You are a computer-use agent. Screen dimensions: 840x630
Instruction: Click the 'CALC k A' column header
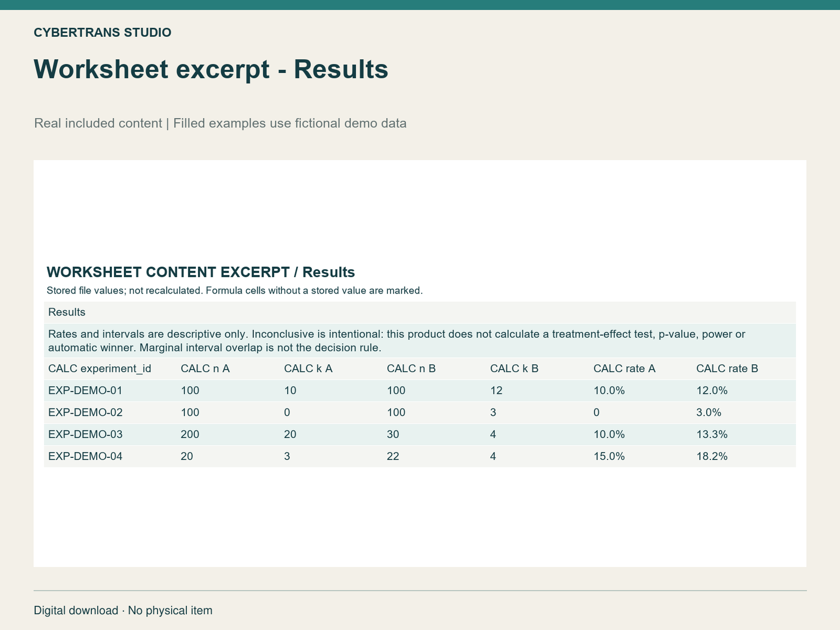(x=308, y=369)
